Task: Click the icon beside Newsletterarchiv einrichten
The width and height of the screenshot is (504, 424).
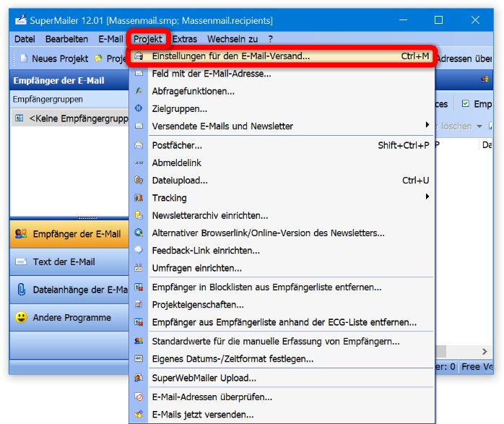Action: (x=139, y=215)
